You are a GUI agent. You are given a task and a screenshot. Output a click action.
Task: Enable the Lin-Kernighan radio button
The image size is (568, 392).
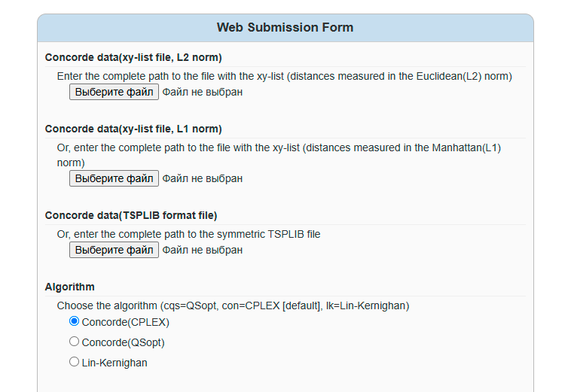[74, 362]
